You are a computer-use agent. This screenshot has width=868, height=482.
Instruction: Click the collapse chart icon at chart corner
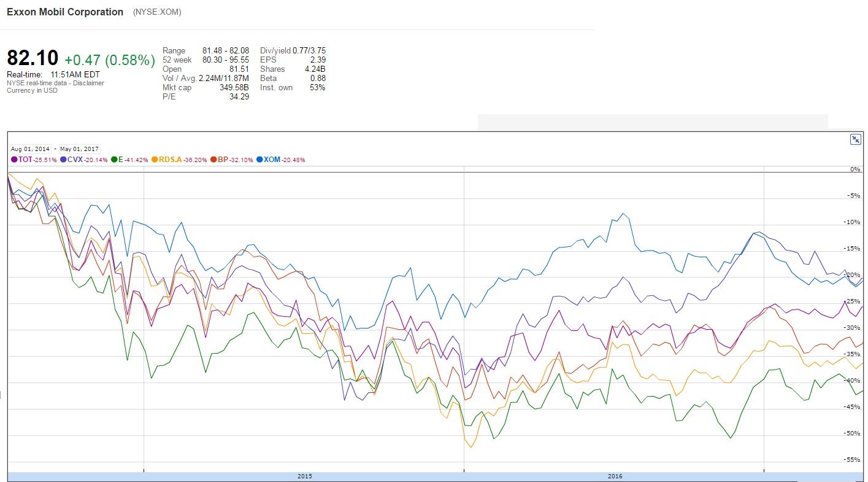click(x=855, y=139)
